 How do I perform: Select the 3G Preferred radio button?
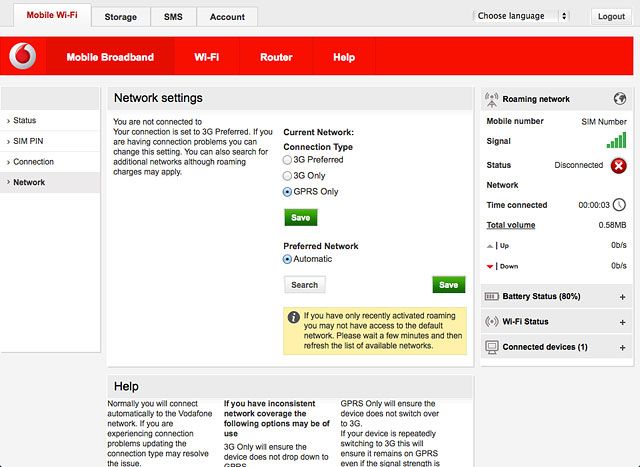(287, 160)
